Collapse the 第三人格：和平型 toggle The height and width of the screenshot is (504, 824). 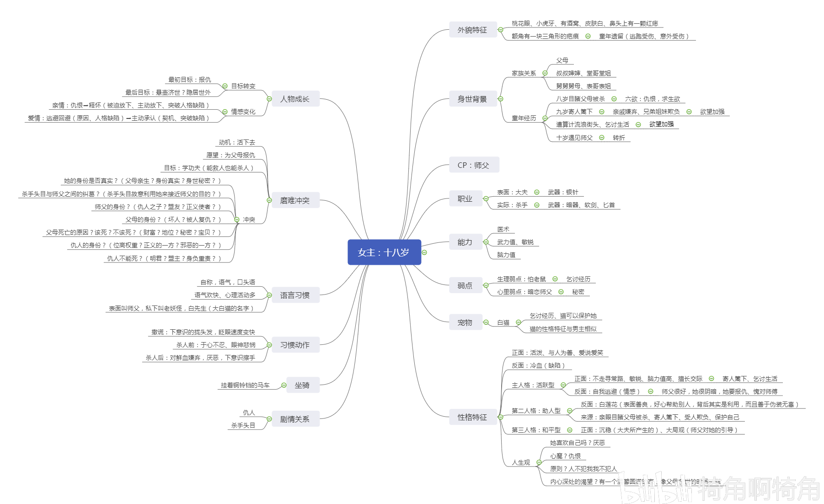point(570,430)
